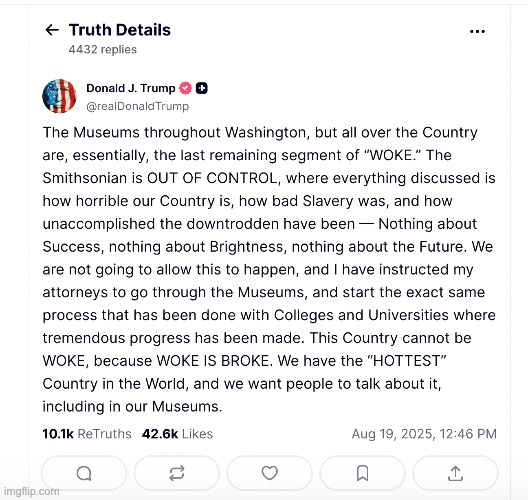Click the red verified checkmark badge
528x500 pixels.
click(185, 88)
